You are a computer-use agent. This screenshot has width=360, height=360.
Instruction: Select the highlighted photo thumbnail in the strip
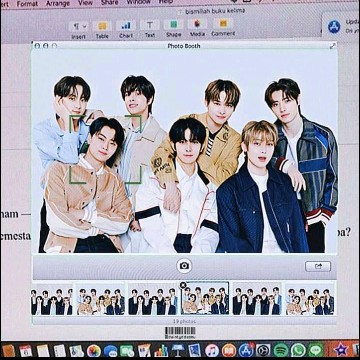click(x=205, y=298)
